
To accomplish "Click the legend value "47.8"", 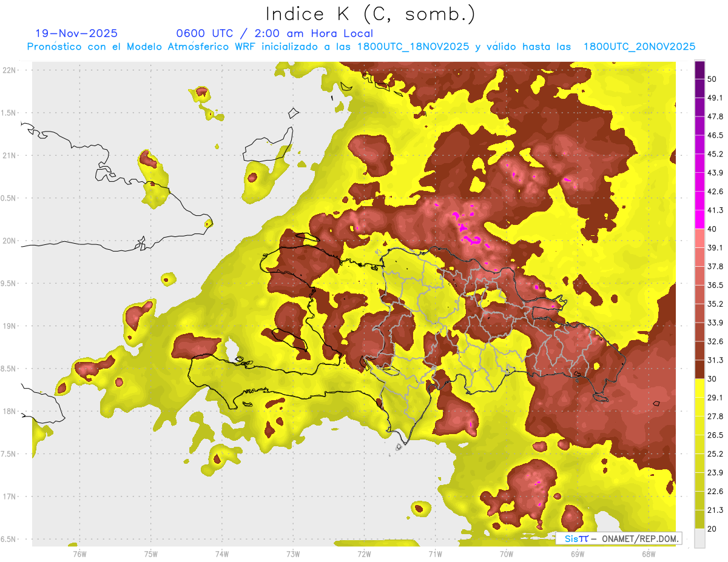I will tap(715, 116).
